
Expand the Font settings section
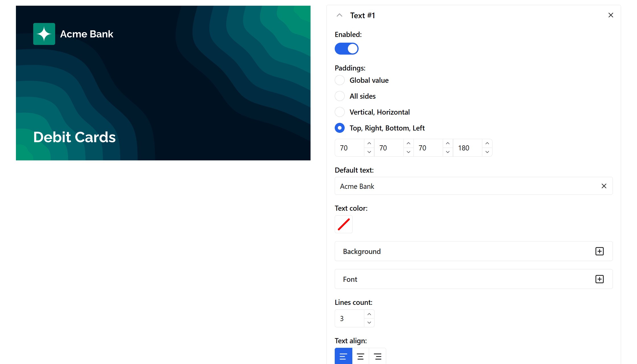[x=350, y=279]
